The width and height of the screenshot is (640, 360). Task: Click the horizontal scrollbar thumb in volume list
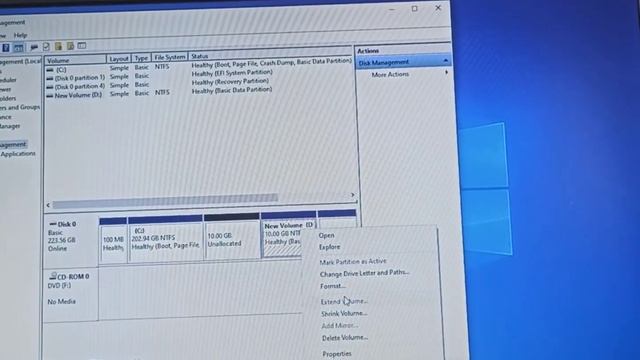pos(165,200)
